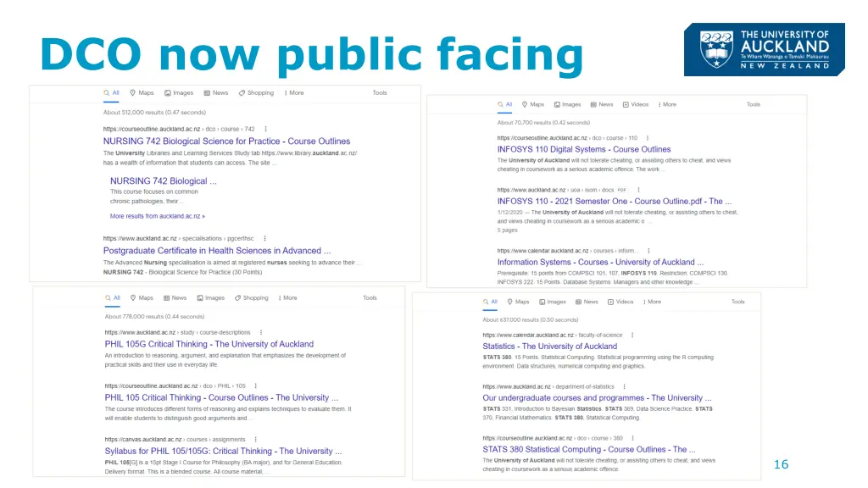Viewport: 868px width, 488px height.
Task: Open Information Systems - Courses result link
Action: click(x=601, y=263)
